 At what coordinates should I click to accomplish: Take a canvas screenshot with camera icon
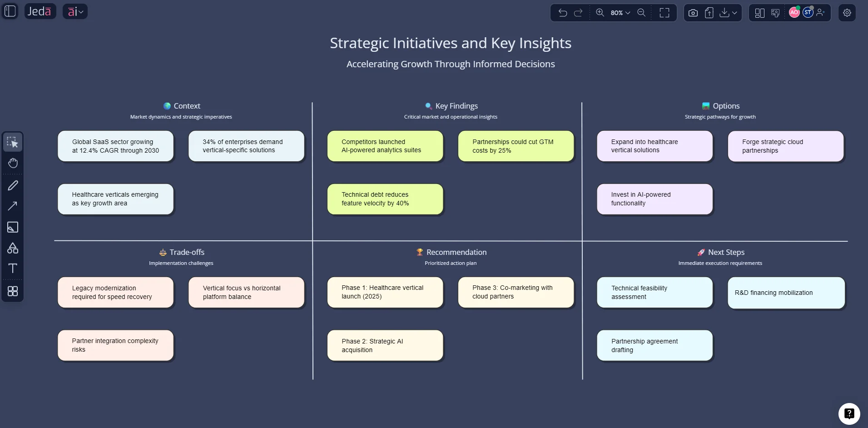pyautogui.click(x=693, y=13)
